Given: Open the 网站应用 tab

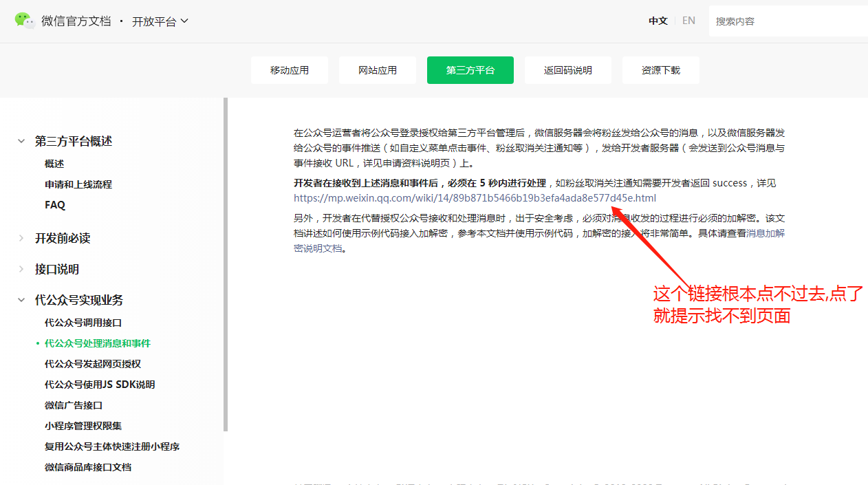Looking at the screenshot, I should click(378, 70).
